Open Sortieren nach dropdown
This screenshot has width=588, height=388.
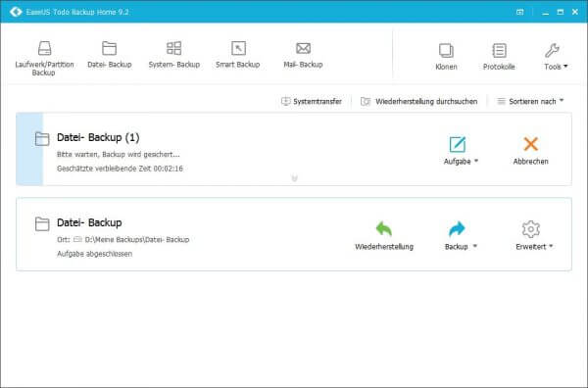pyautogui.click(x=530, y=101)
